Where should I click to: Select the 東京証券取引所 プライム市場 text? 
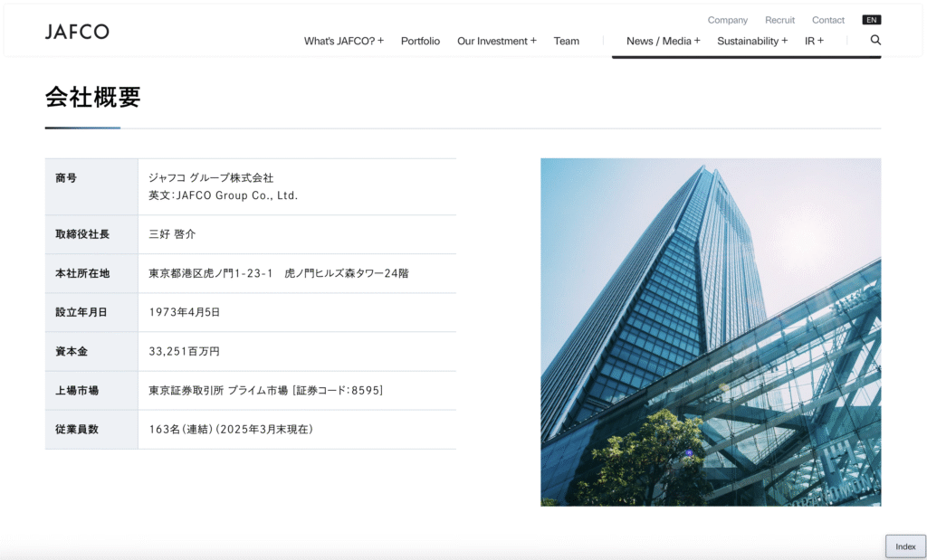click(x=218, y=390)
